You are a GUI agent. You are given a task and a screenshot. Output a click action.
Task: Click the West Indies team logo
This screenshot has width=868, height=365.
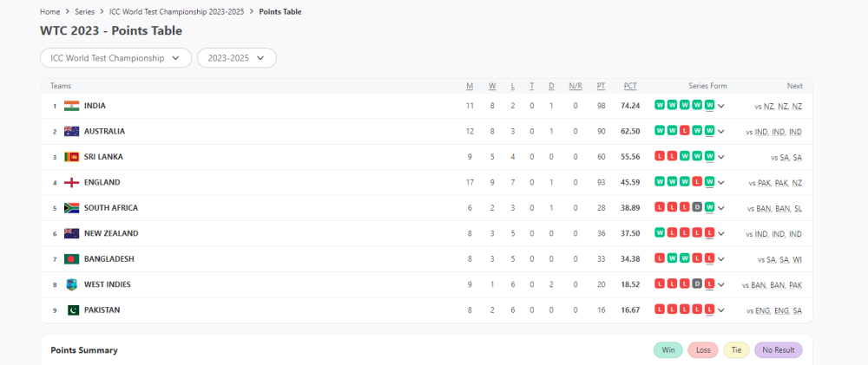coord(71,285)
